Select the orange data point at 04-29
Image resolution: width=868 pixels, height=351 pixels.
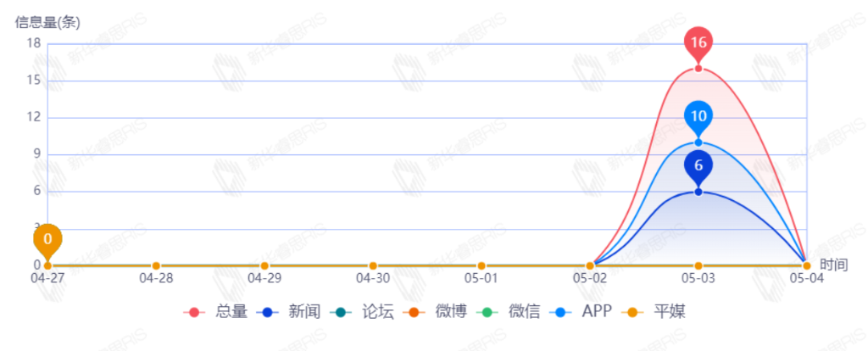264,265
